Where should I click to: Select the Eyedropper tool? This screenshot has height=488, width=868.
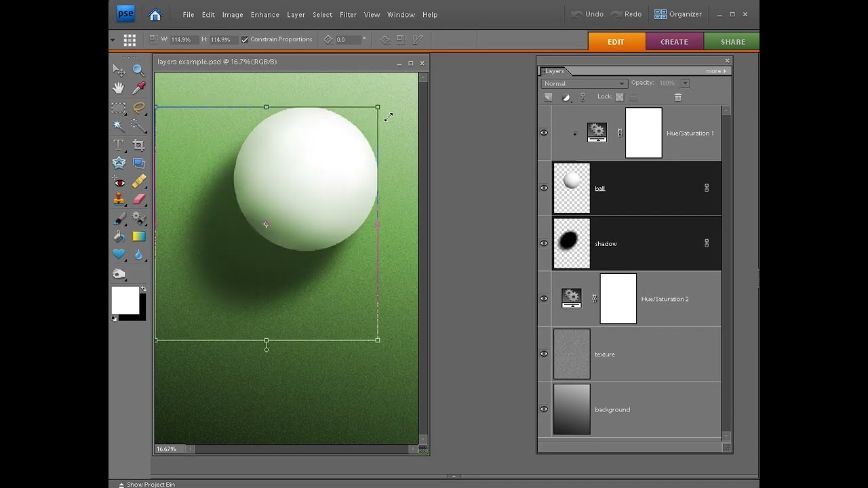(138, 88)
